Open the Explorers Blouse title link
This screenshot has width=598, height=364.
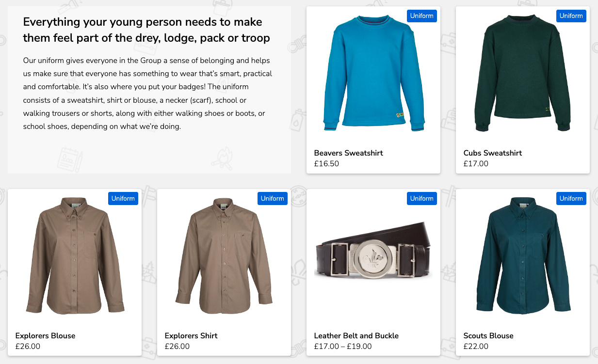tap(45, 336)
